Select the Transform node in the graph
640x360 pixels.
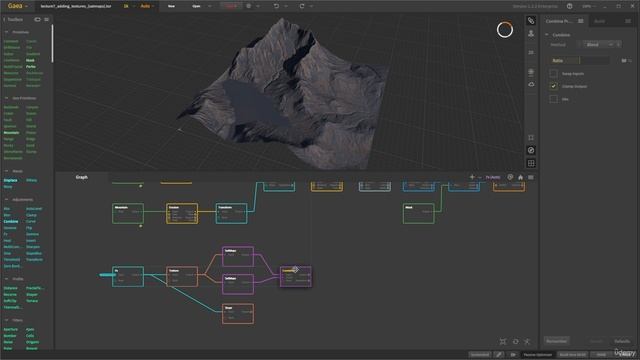(x=231, y=213)
